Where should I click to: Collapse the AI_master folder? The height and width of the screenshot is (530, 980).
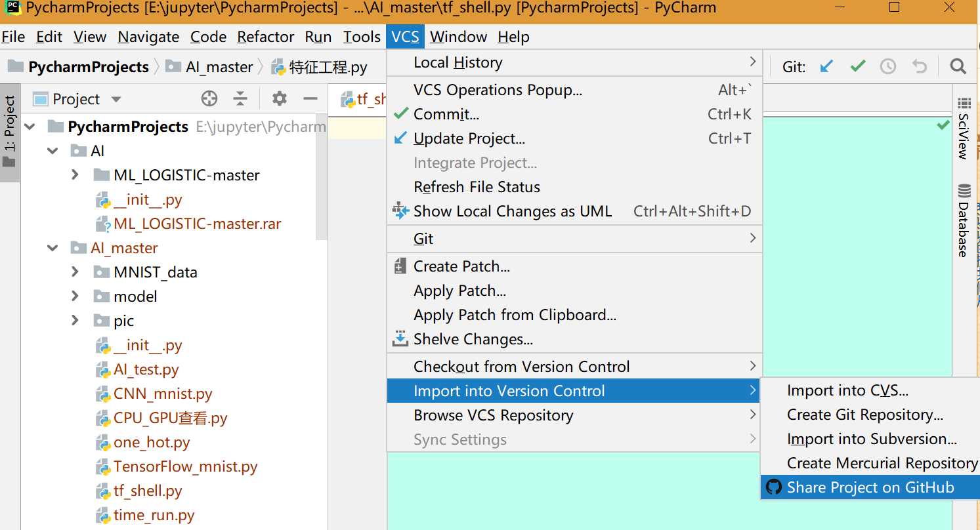[x=53, y=249]
